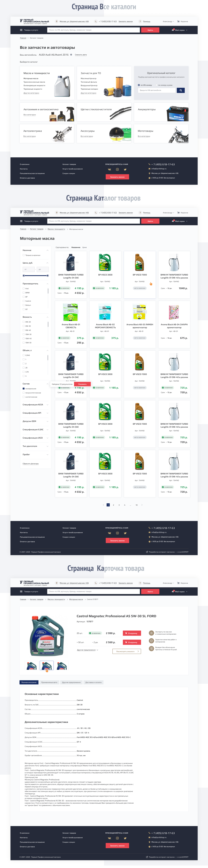Click phone icon in Карточка товара page footer
This screenshot has height=868, width=208.
tap(150, 833)
